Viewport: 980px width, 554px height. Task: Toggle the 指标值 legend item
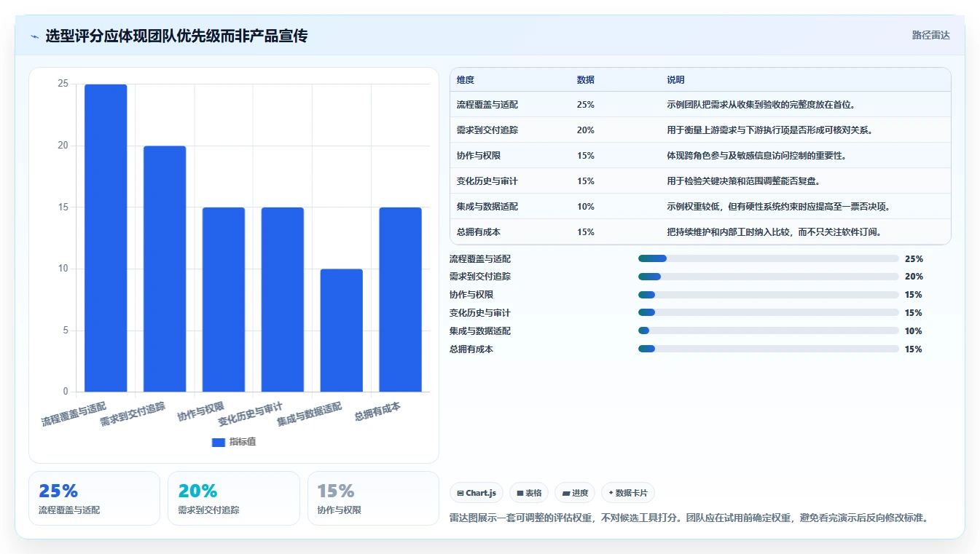(233, 442)
